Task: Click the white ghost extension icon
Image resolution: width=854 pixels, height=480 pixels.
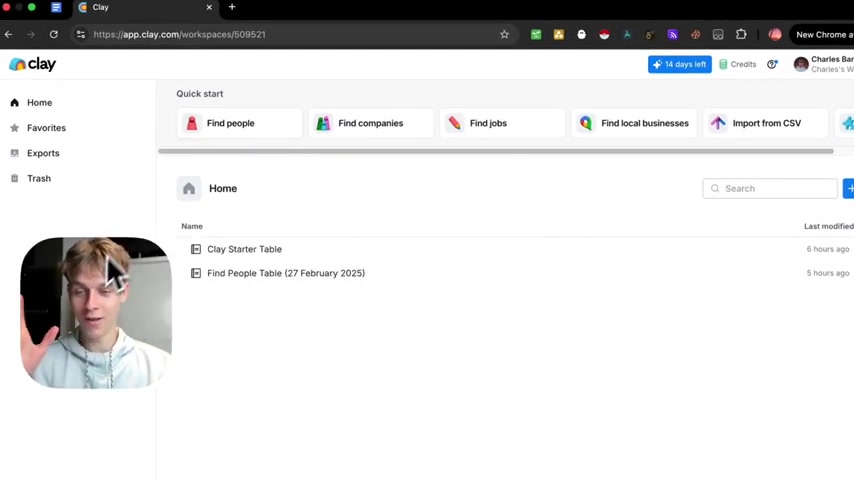Action: 582,34
